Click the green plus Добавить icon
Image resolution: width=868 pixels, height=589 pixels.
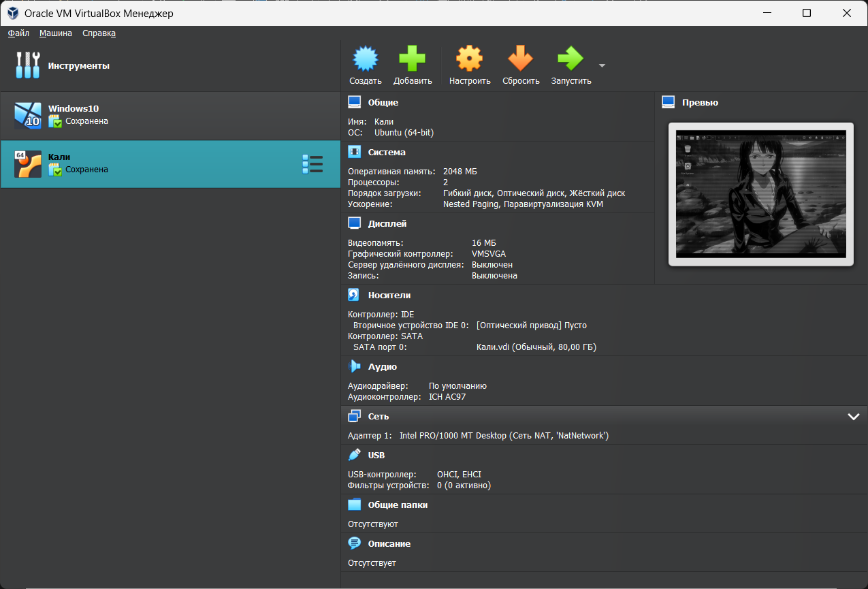[413, 59]
